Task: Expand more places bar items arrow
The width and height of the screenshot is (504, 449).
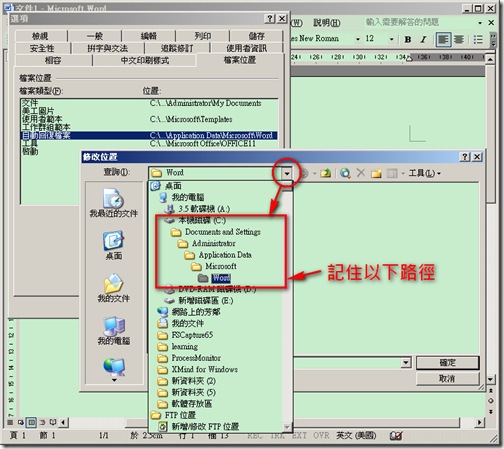Action: [x=114, y=380]
